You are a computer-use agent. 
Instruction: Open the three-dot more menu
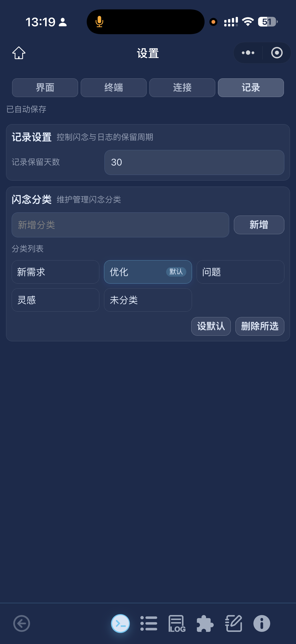(248, 53)
